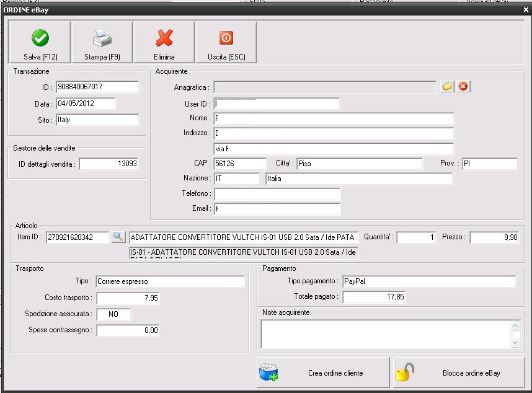The height and width of the screenshot is (393, 532).
Task: Select the Data field showing 04/05/2012
Action: [86, 104]
